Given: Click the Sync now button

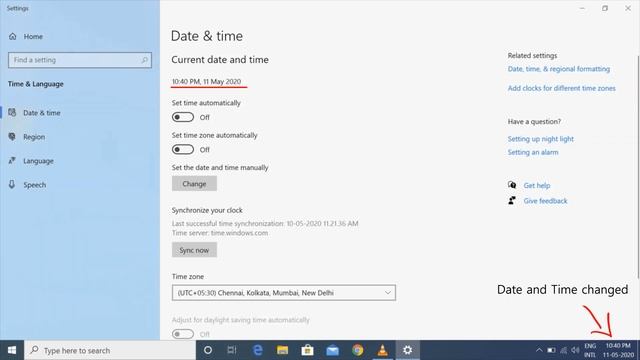Looking at the screenshot, I should 194,250.
